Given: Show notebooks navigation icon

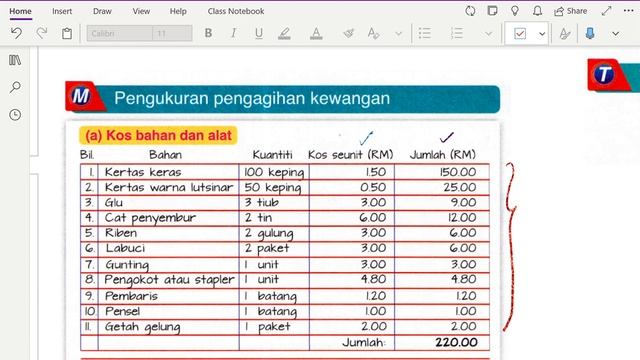Looking at the screenshot, I should (x=15, y=60).
